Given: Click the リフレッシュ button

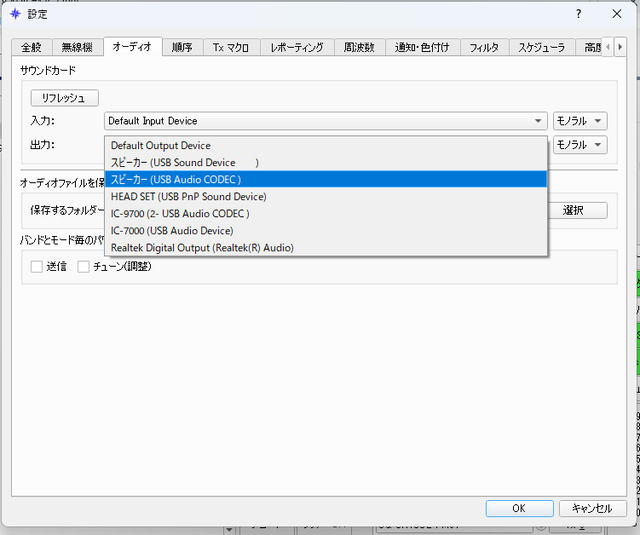Looking at the screenshot, I should pyautogui.click(x=64, y=98).
